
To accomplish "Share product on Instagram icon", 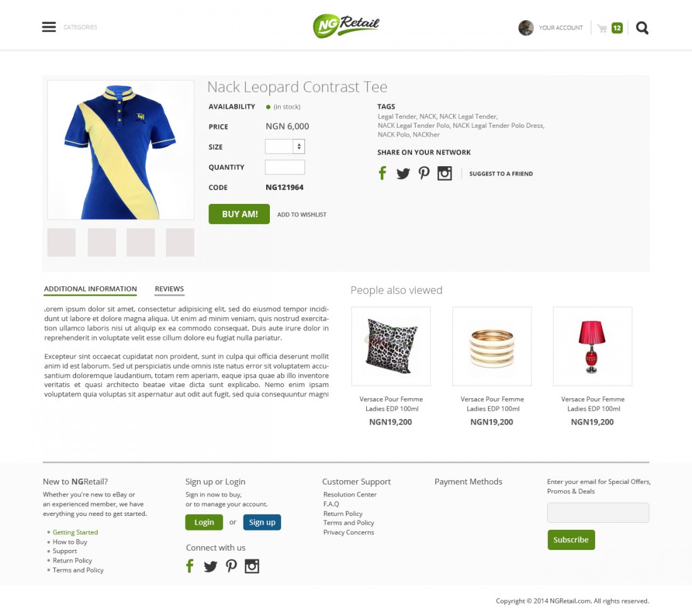I will click(444, 174).
